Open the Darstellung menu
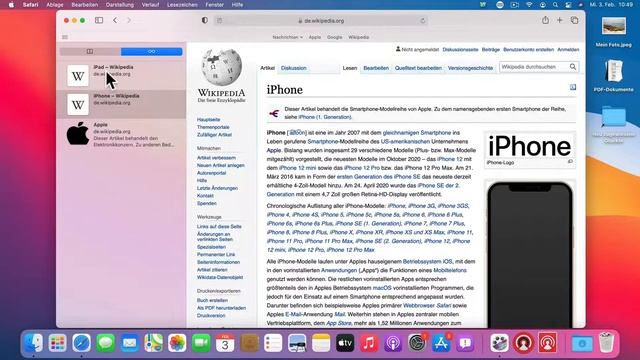 point(120,5)
